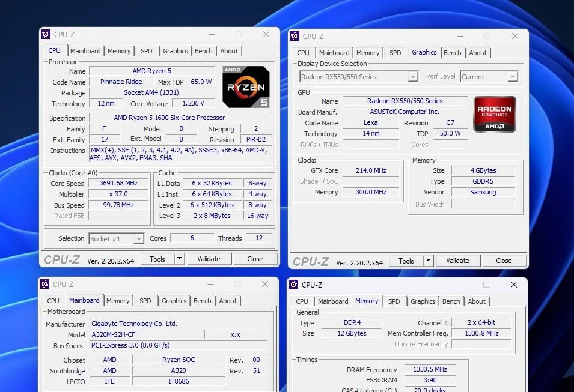Click the memory Size 12 GBytes value
Screen dimensions: 574x392
pos(352,333)
